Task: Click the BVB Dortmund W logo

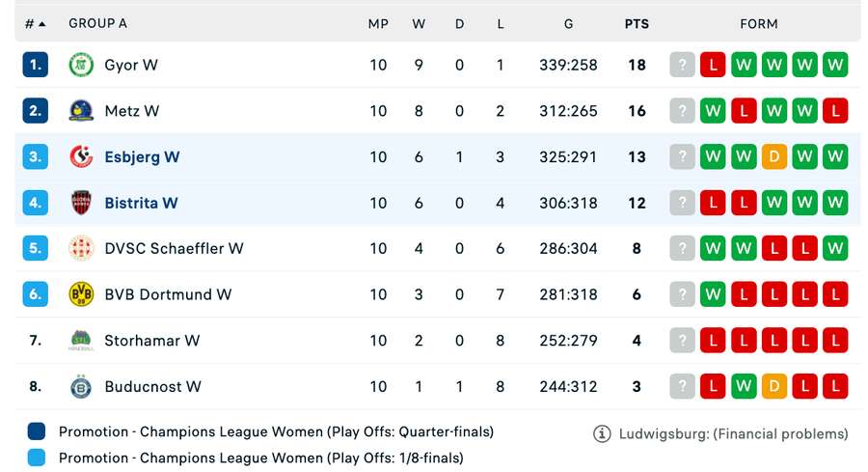Action: pos(81,294)
